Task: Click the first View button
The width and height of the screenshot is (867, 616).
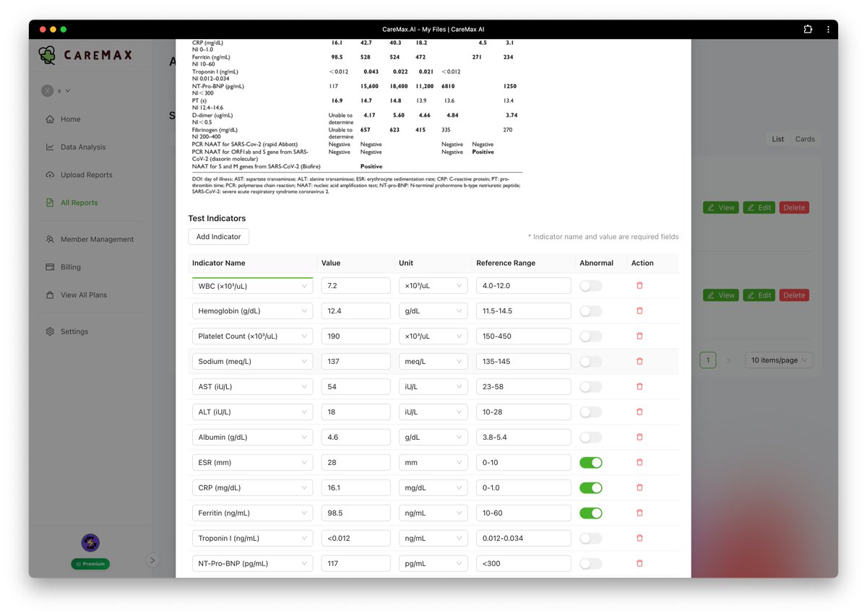Action: pyautogui.click(x=720, y=207)
